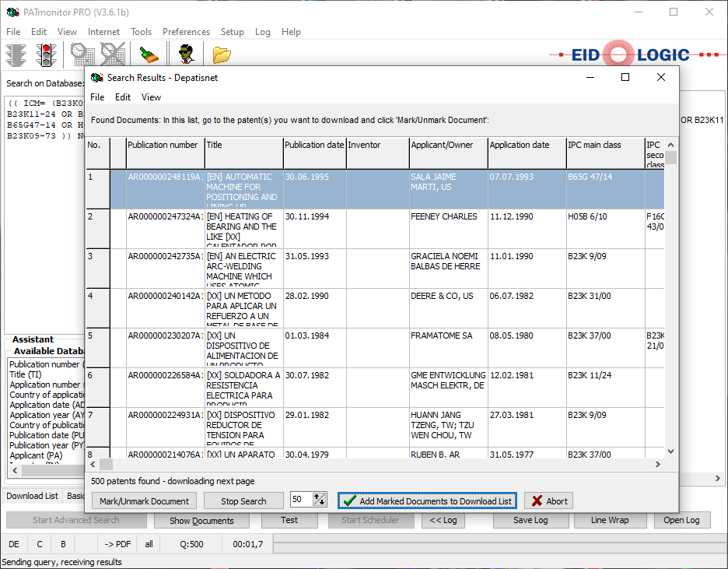Click results table scroll right arrow
The image size is (728, 569).
click(x=658, y=464)
